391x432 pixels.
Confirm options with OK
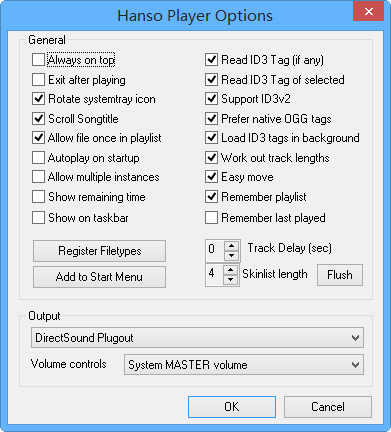232,407
